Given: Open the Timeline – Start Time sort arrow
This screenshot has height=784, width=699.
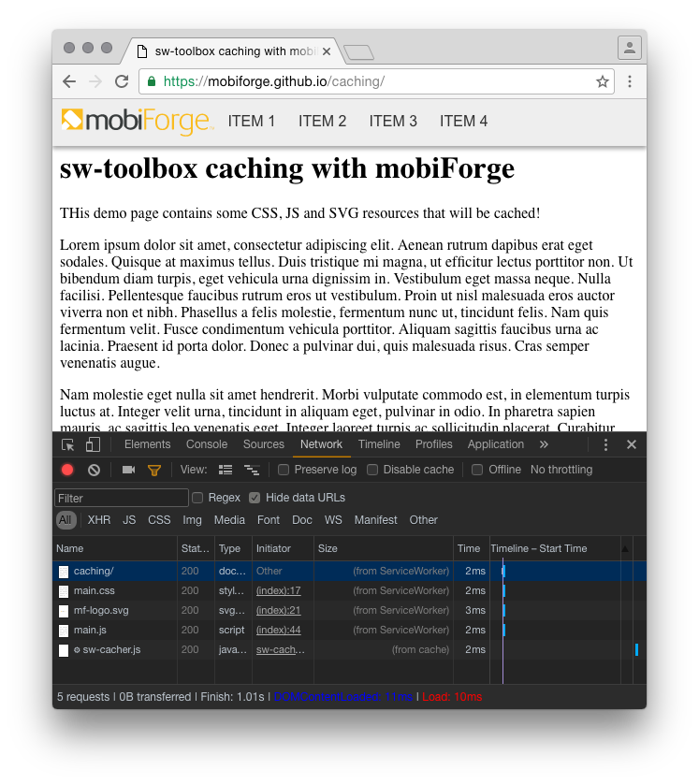Looking at the screenshot, I should click(625, 549).
